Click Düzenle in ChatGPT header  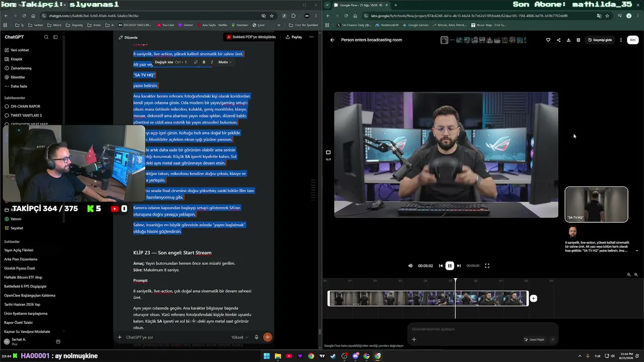click(x=128, y=37)
